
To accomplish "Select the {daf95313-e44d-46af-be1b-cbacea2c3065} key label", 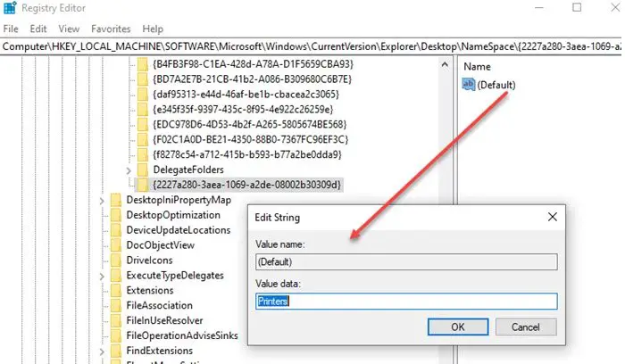I will pos(246,95).
